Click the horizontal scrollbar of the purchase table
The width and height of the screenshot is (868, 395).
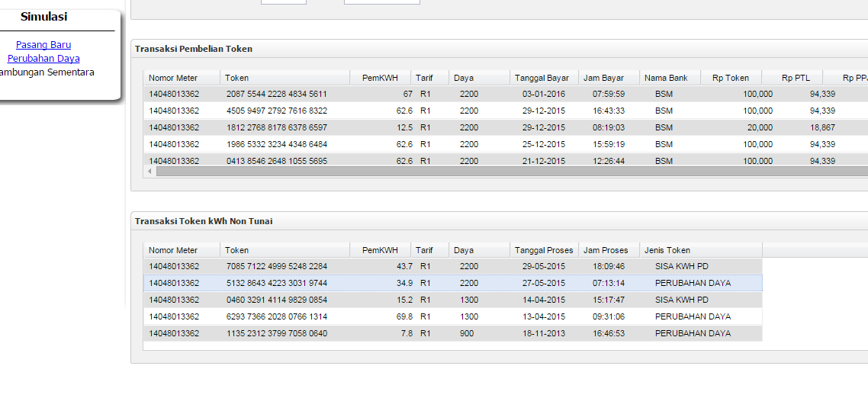coord(512,172)
